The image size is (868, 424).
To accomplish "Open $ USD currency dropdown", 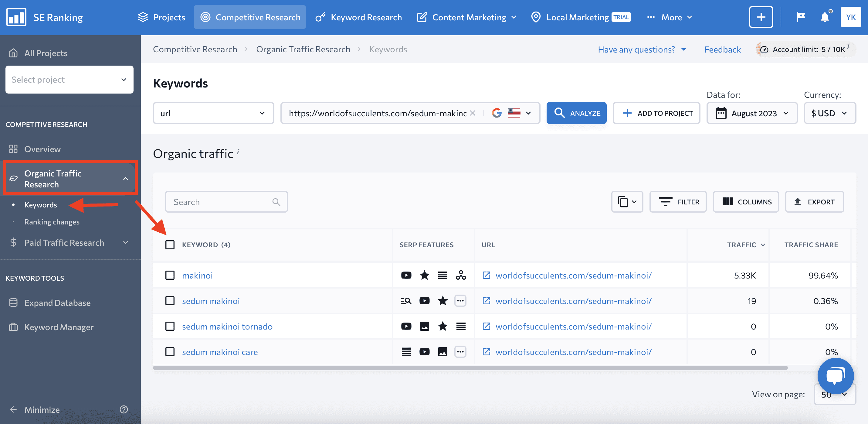I will click(x=829, y=113).
